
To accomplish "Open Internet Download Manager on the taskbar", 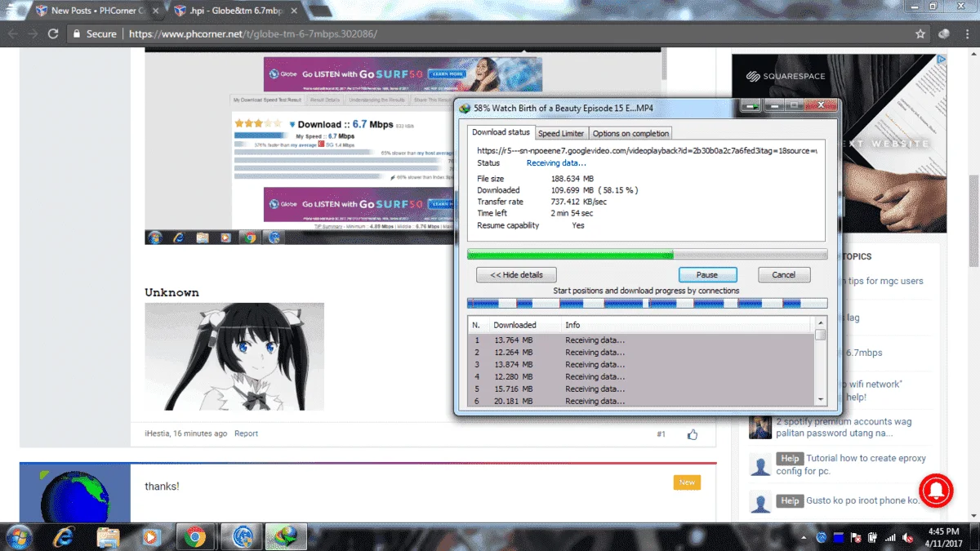I will 287,536.
